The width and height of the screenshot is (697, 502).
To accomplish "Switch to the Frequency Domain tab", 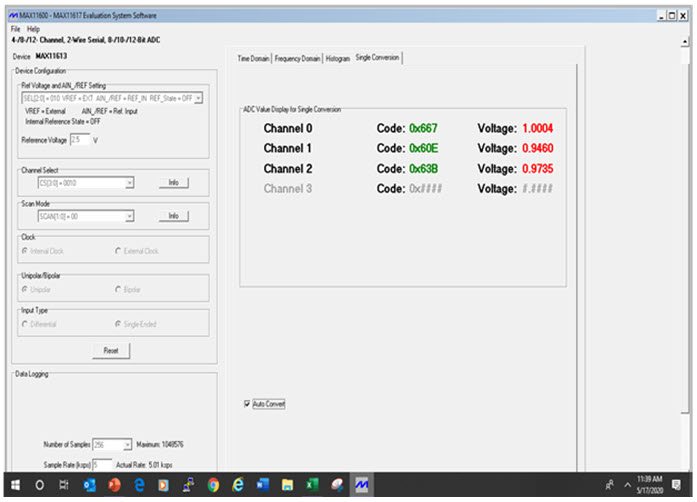I will pyautogui.click(x=297, y=58).
